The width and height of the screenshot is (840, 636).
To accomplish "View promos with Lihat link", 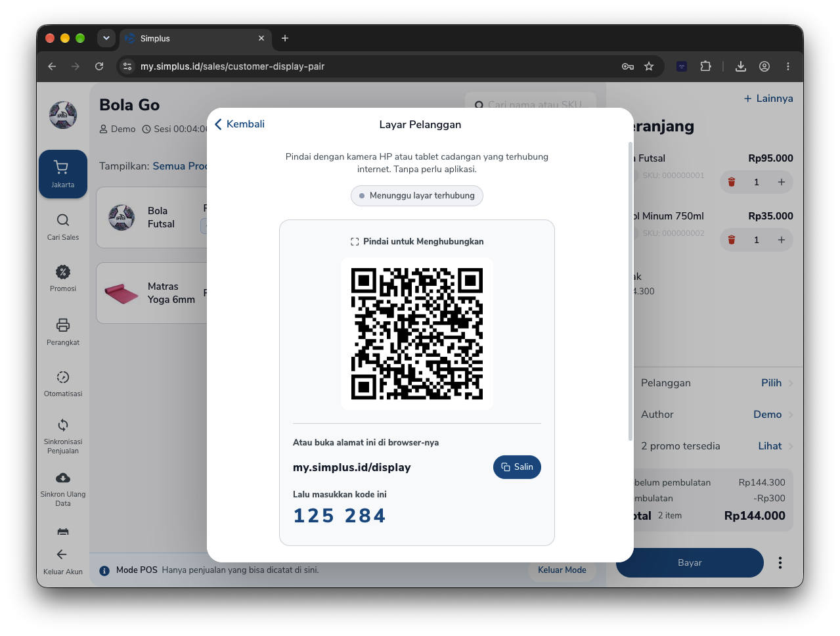I will 770,446.
